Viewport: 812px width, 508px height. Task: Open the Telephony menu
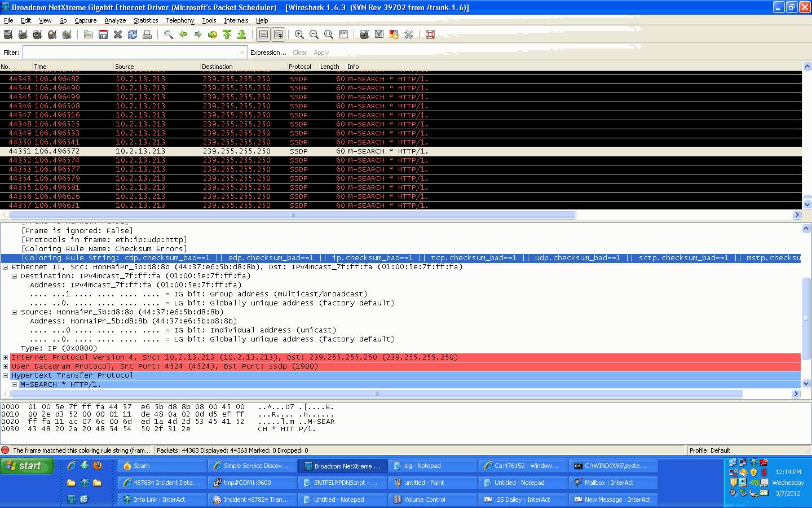click(x=180, y=20)
